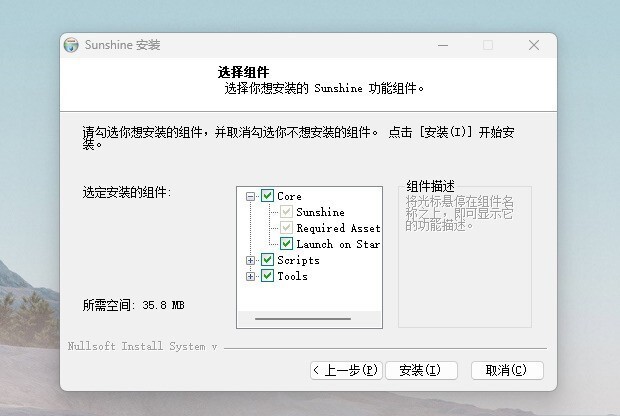Uncheck the Core component checkbox
The width and height of the screenshot is (620, 416).
pyautogui.click(x=267, y=196)
